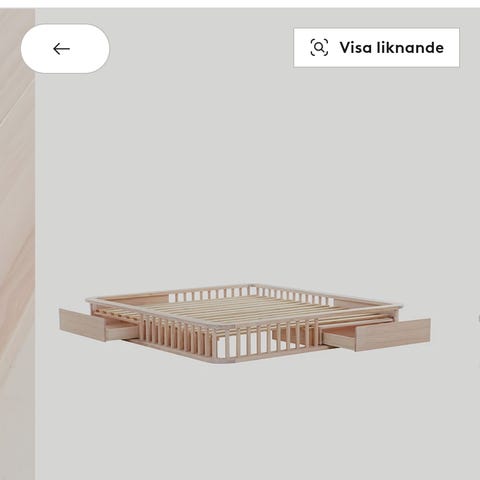Select the wooden bed frame product image

(x=245, y=323)
